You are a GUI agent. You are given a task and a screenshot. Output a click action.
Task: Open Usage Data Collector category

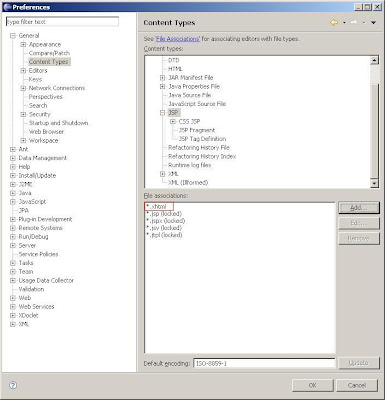pos(46,280)
